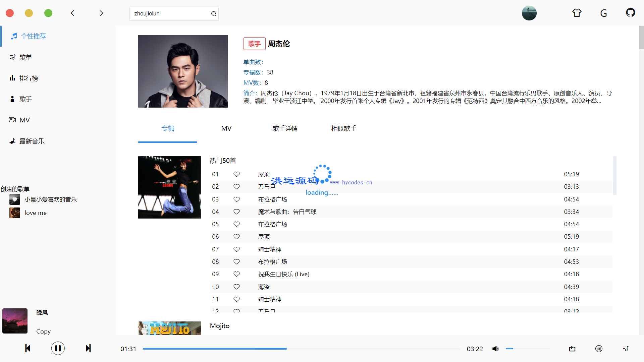
Task: Click the 热门50首 title
Action: [x=223, y=161]
